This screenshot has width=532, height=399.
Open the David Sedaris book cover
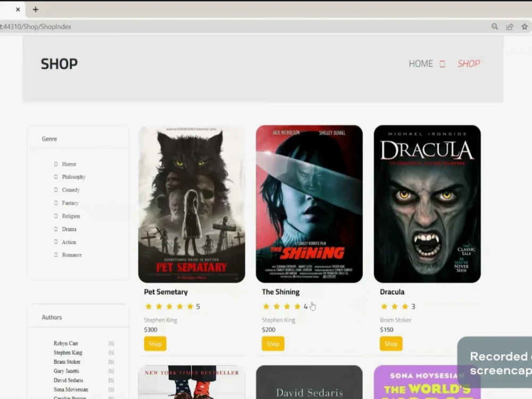point(309,382)
